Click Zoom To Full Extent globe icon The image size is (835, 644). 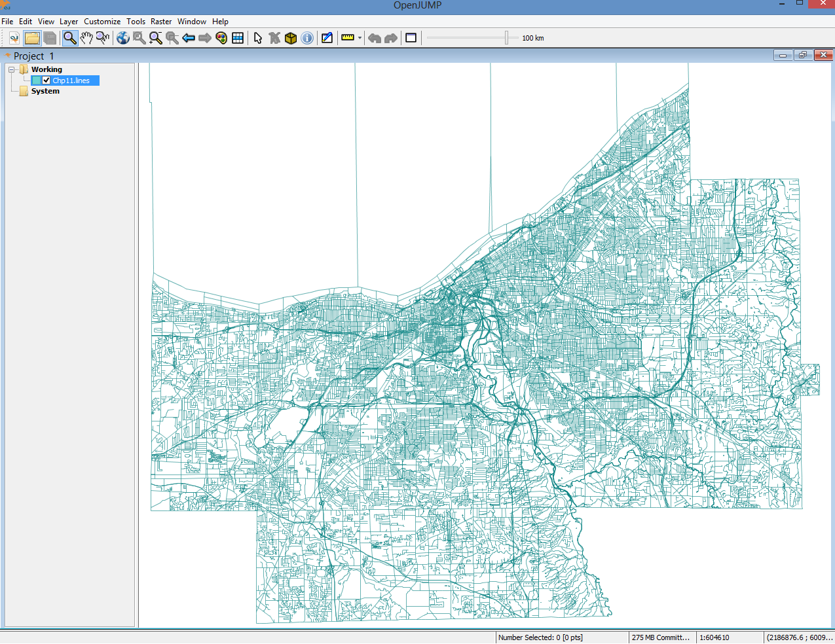coord(123,38)
